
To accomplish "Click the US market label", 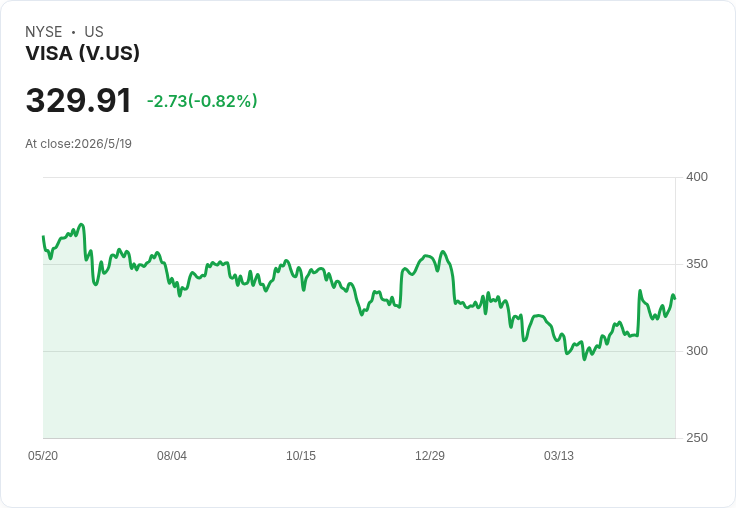I will pos(94,32).
